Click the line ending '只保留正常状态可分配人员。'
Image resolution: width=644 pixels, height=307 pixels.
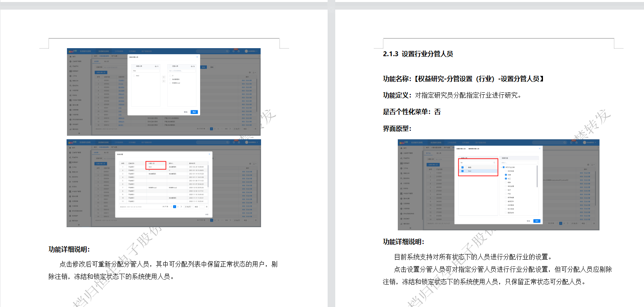485,282
